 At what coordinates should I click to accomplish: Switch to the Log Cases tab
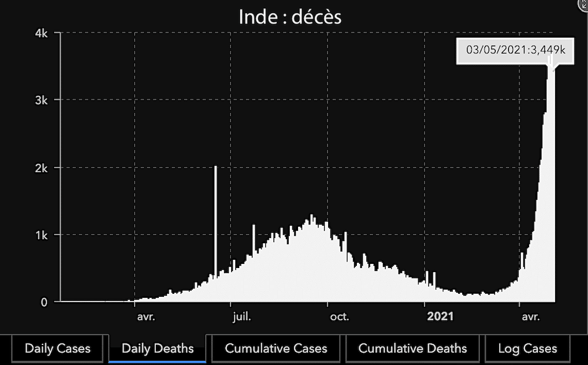(x=527, y=349)
